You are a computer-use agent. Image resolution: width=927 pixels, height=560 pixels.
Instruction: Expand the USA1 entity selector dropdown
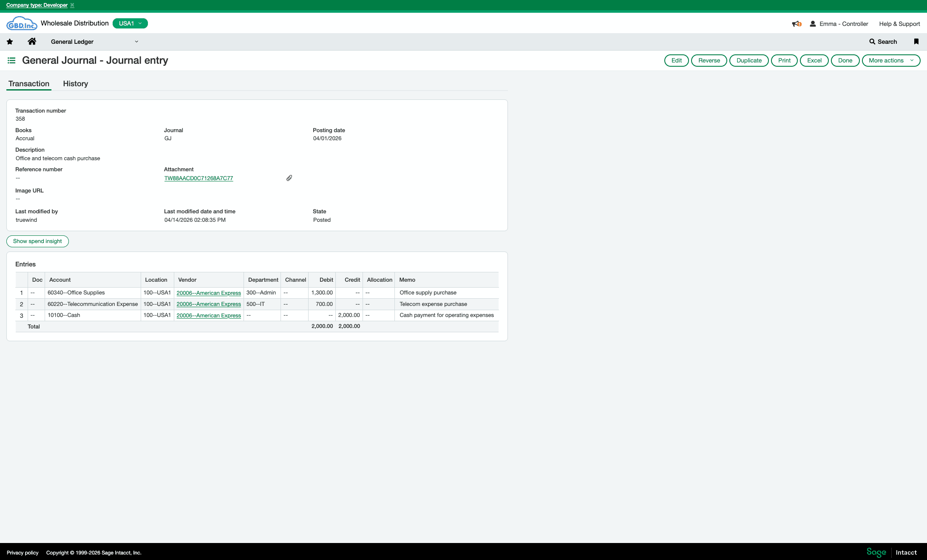[130, 23]
